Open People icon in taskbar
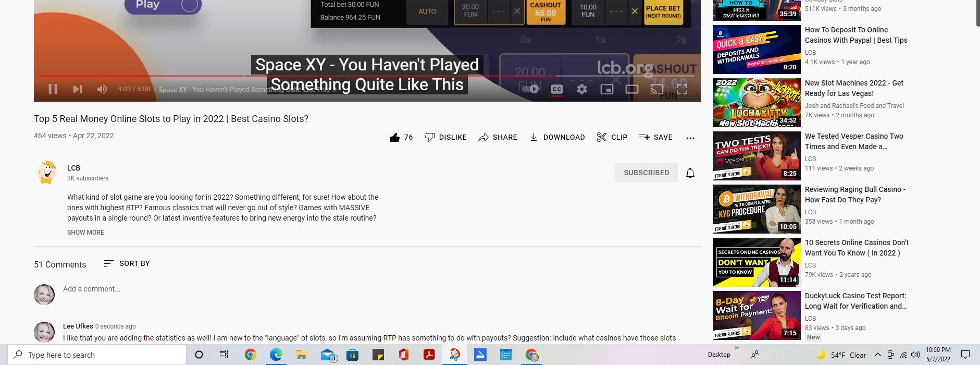980x365 pixels. pos(754,355)
